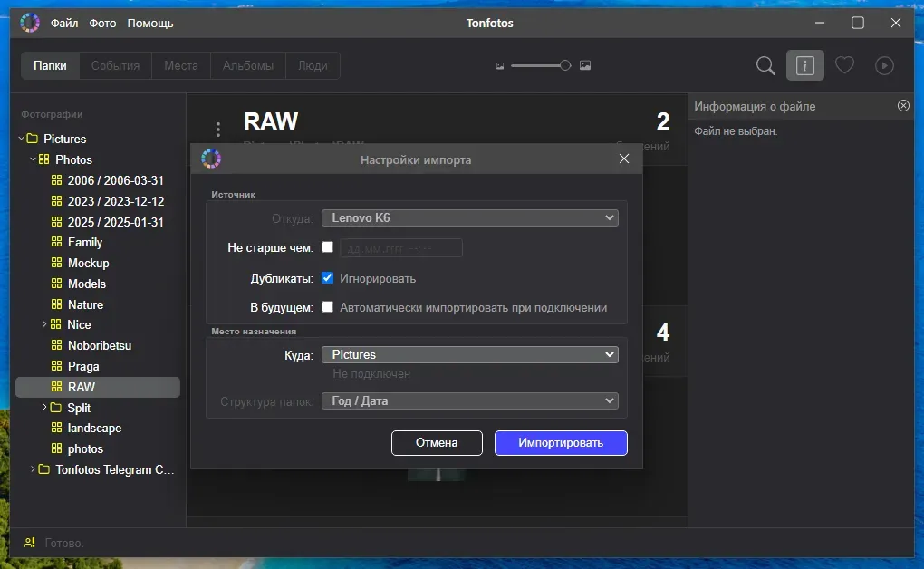Enable automatic import on connection checkbox
Screen dimensions: 924x569
(x=328, y=307)
